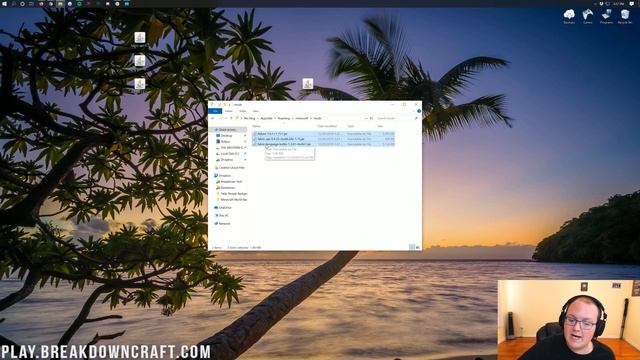Click the Explorer forward navigation arrow
The width and height of the screenshot is (640, 360).
point(220,118)
